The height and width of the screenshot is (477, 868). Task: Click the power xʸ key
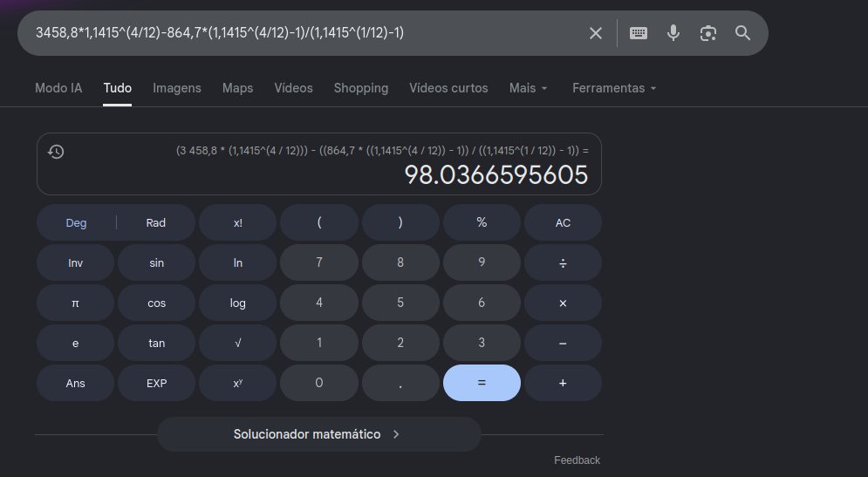(x=238, y=383)
